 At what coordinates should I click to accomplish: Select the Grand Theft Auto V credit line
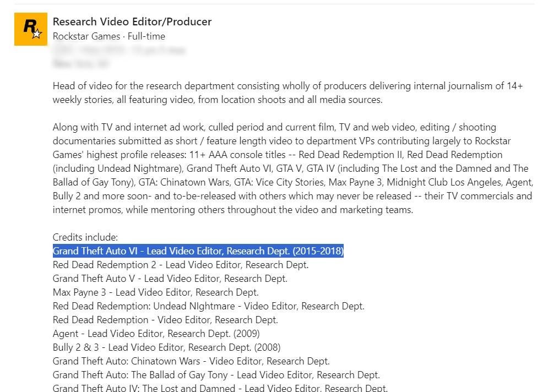(x=170, y=279)
